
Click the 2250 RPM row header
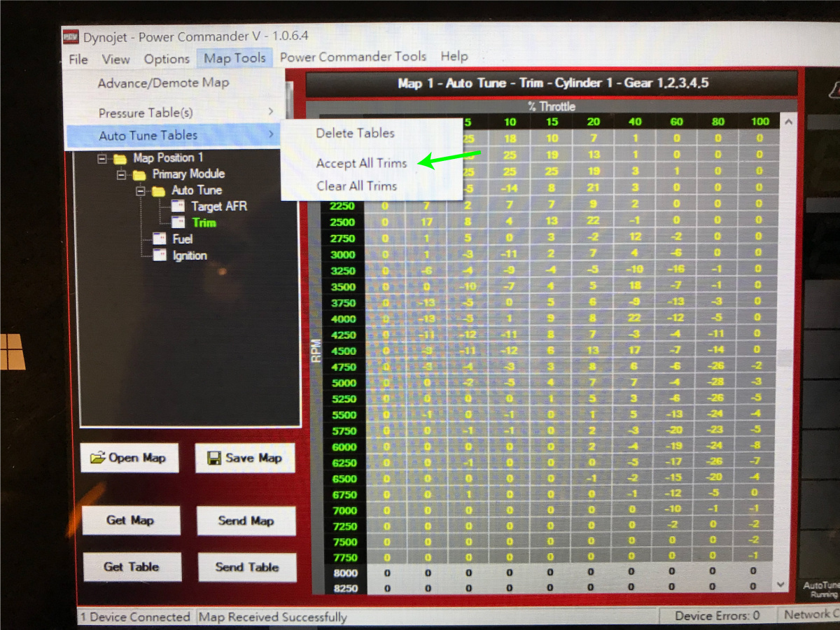[342, 206]
